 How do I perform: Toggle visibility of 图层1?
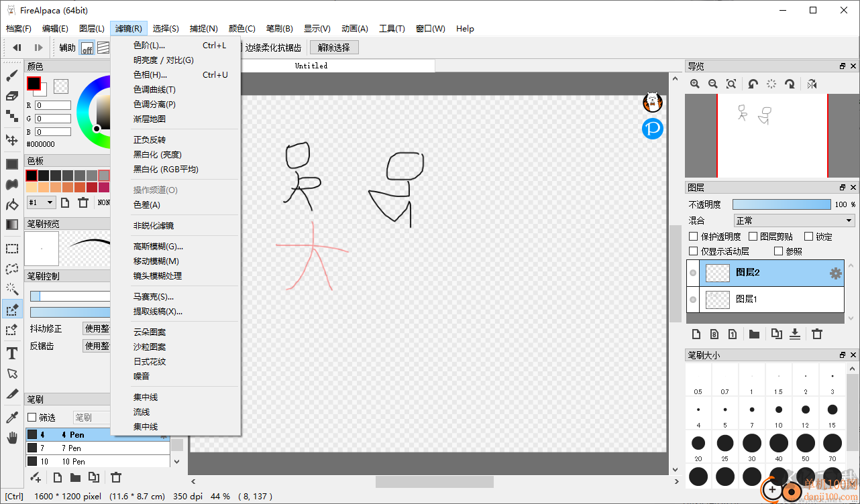coord(693,299)
